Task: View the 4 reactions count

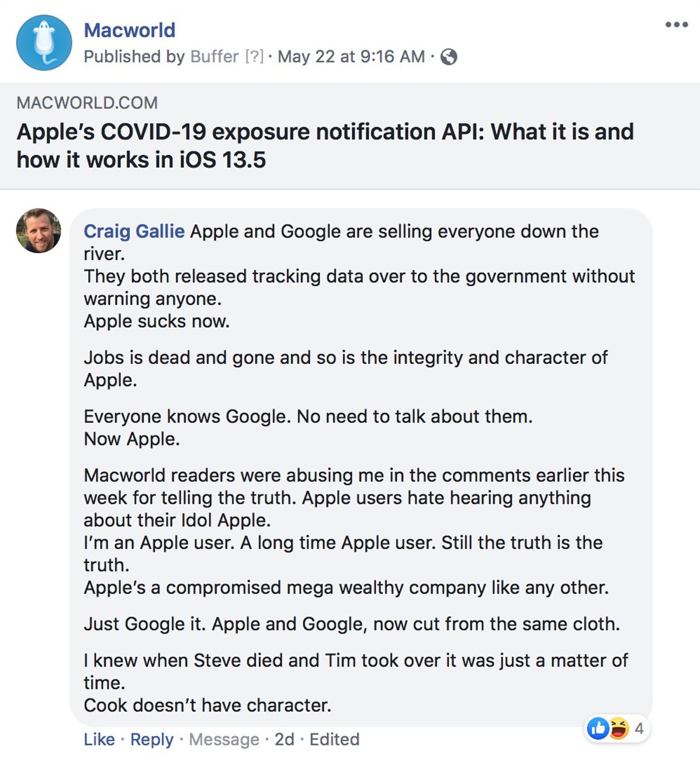Action: click(639, 728)
